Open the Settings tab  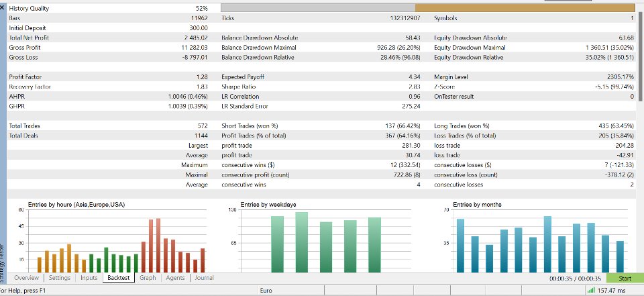[x=60, y=278]
